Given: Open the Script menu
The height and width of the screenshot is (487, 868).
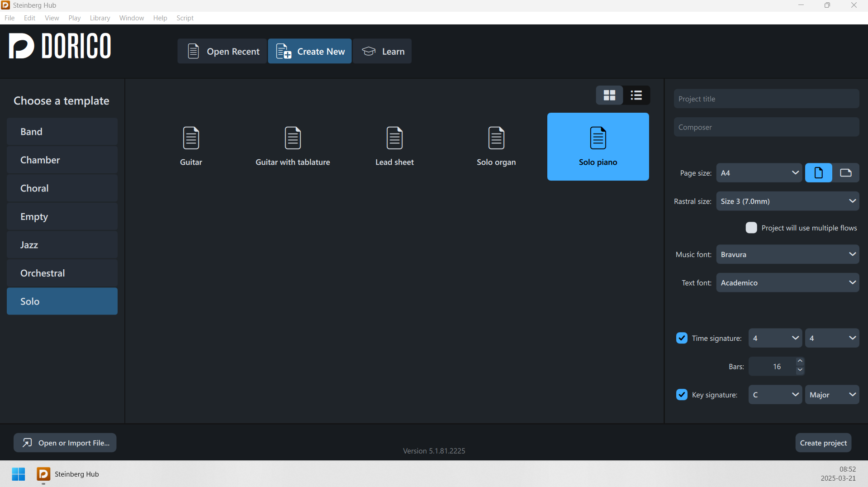Looking at the screenshot, I should click(x=185, y=18).
